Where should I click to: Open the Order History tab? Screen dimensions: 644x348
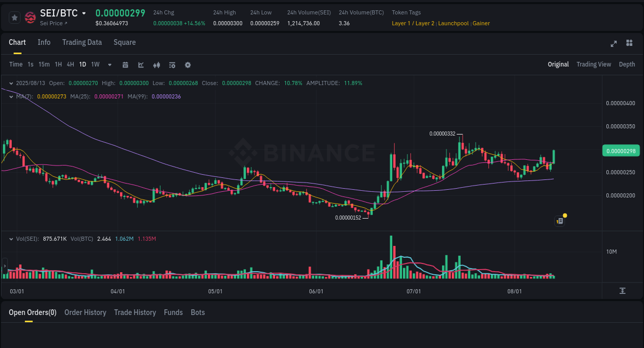click(x=85, y=312)
